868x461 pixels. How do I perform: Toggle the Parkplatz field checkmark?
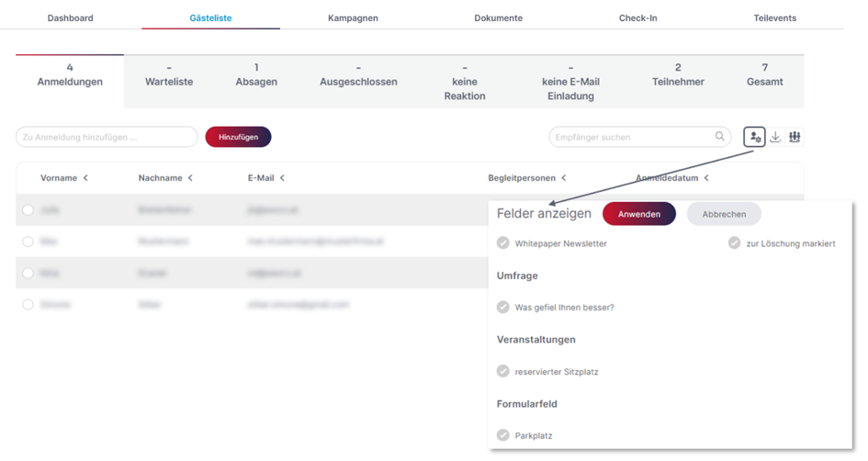(x=502, y=435)
